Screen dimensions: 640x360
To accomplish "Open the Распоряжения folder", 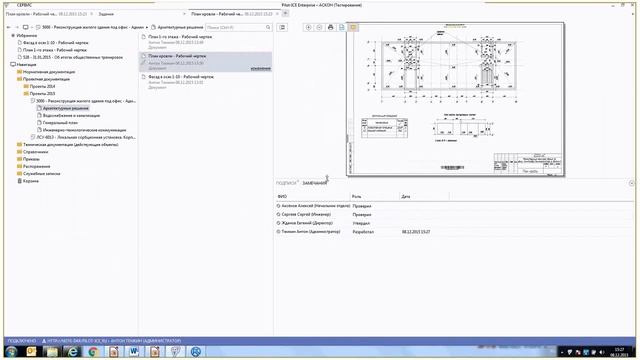I will click(x=36, y=167).
